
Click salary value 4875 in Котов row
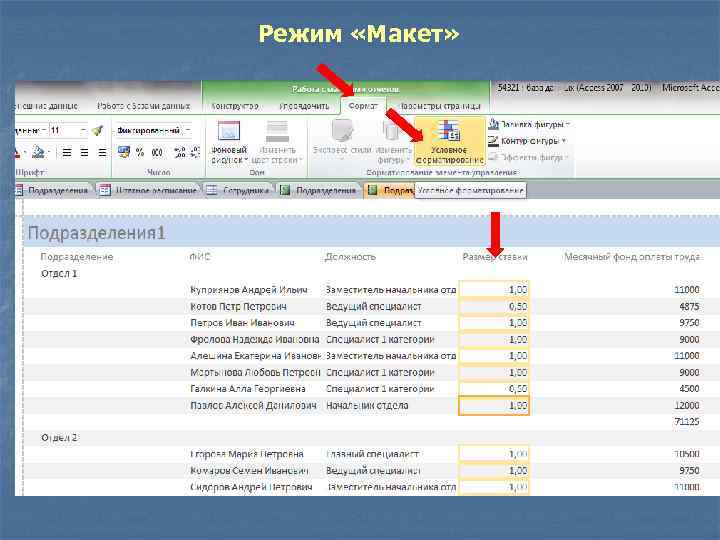(689, 306)
